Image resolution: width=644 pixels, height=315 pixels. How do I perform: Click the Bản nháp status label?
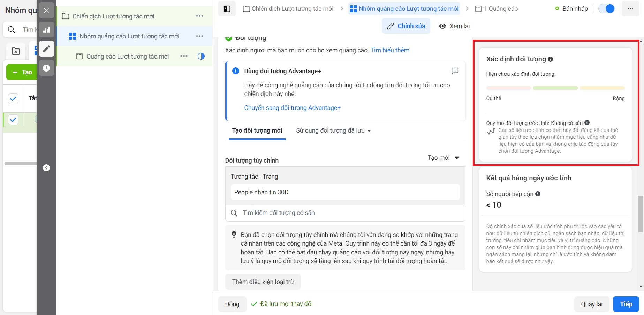[x=575, y=9]
